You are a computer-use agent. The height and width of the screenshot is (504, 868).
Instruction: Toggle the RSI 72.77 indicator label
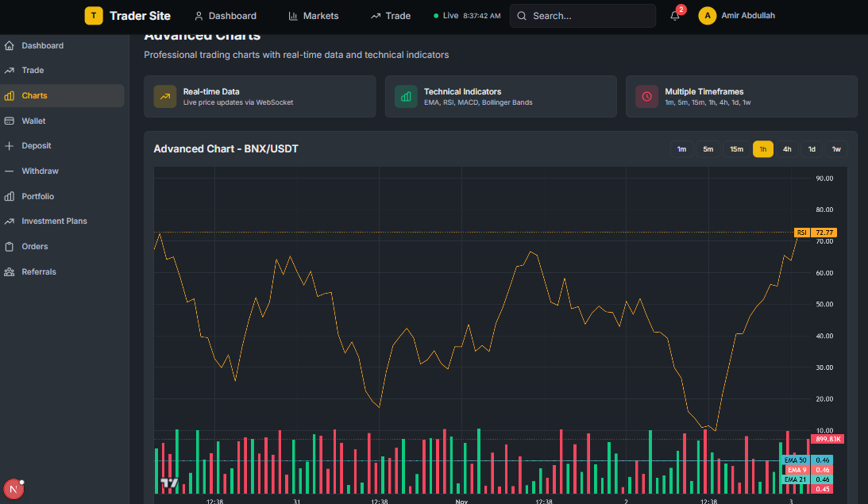[x=815, y=232]
